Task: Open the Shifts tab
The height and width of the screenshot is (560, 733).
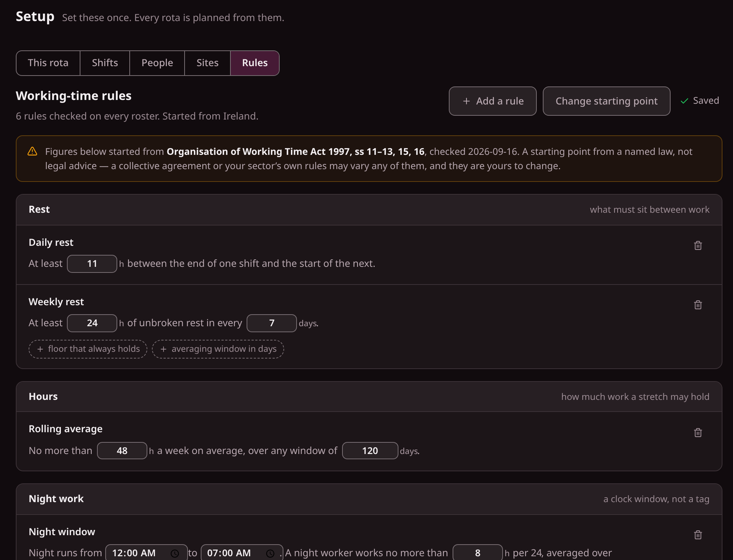Action: pyautogui.click(x=105, y=63)
